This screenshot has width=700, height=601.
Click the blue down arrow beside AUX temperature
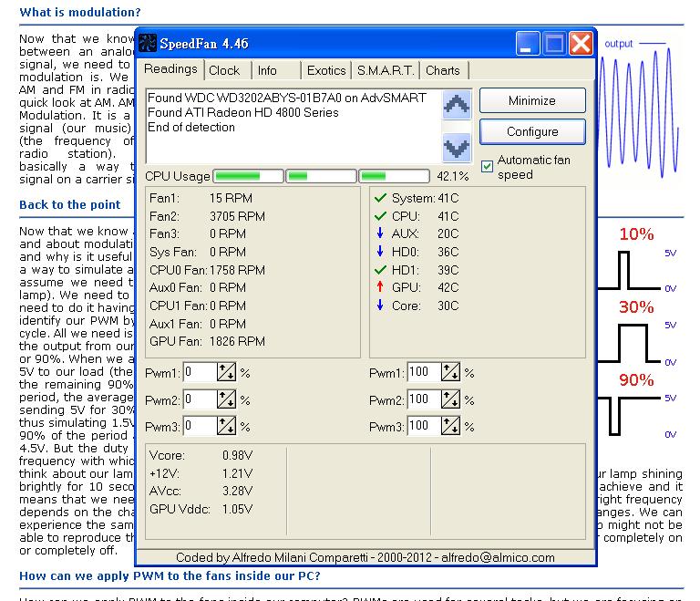click(380, 233)
